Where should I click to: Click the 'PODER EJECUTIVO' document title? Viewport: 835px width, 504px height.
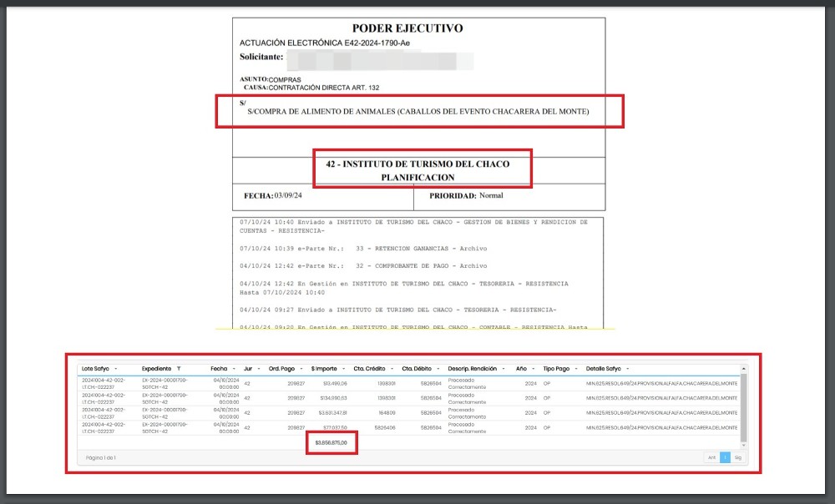pyautogui.click(x=407, y=28)
